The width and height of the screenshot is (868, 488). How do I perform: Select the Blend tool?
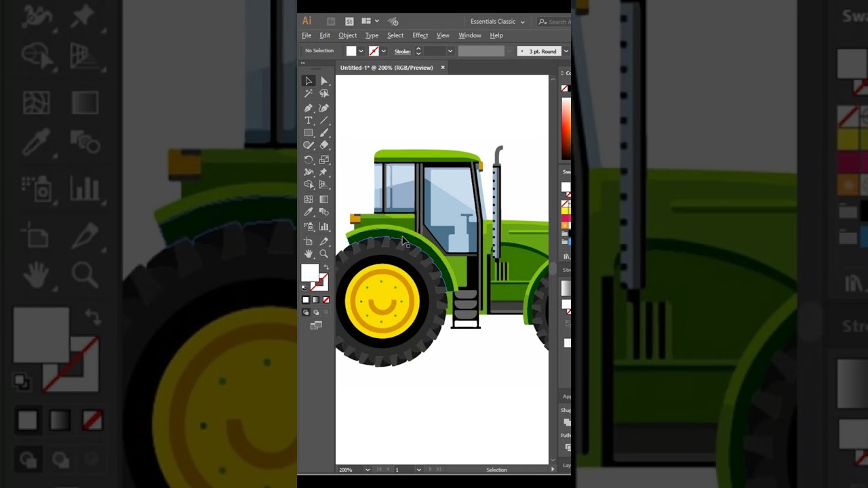(324, 212)
